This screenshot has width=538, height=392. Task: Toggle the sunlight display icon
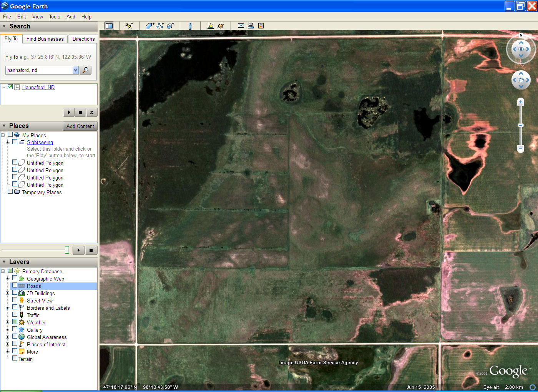coord(210,26)
